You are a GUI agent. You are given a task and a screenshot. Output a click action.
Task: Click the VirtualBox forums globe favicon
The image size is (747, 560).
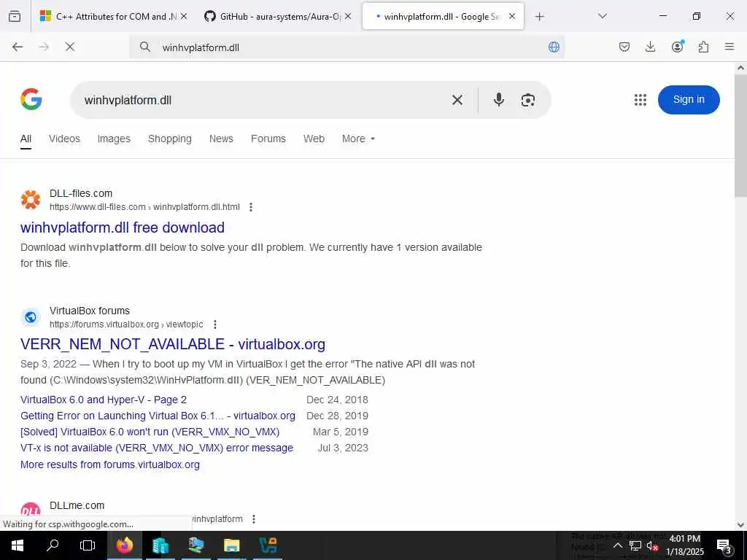point(31,316)
